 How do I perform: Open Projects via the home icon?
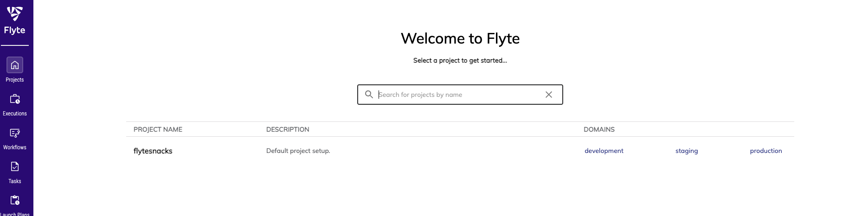pyautogui.click(x=15, y=65)
